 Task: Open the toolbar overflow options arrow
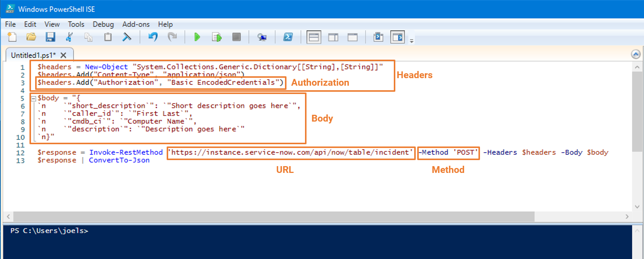[412, 40]
